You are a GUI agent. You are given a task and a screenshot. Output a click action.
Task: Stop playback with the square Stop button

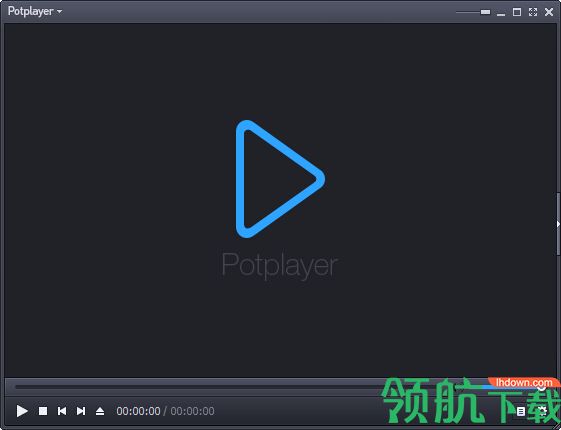tap(43, 411)
